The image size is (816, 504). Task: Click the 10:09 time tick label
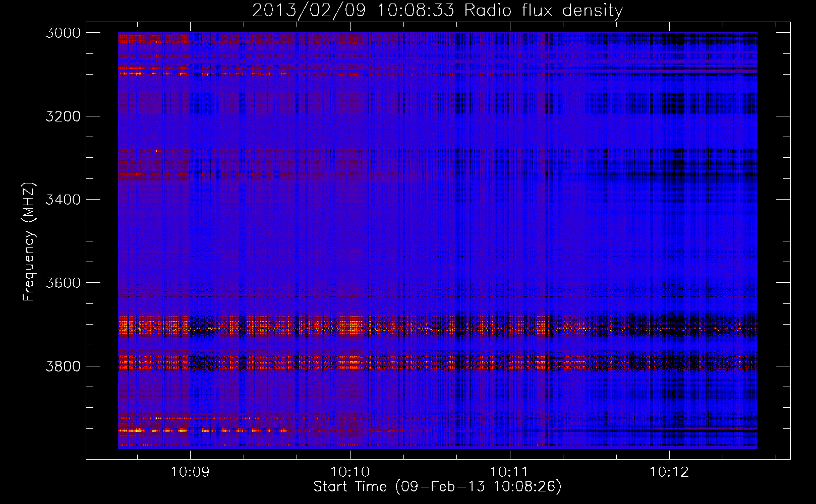point(190,472)
